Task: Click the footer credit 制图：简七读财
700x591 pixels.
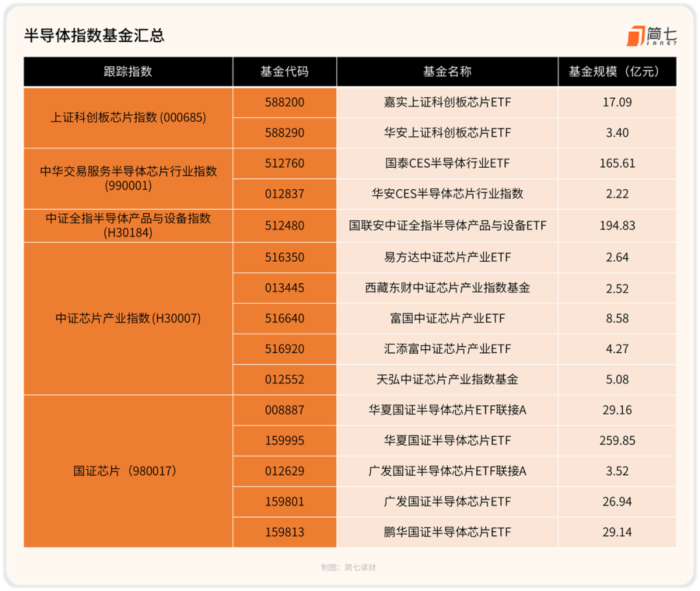Action: [348, 568]
